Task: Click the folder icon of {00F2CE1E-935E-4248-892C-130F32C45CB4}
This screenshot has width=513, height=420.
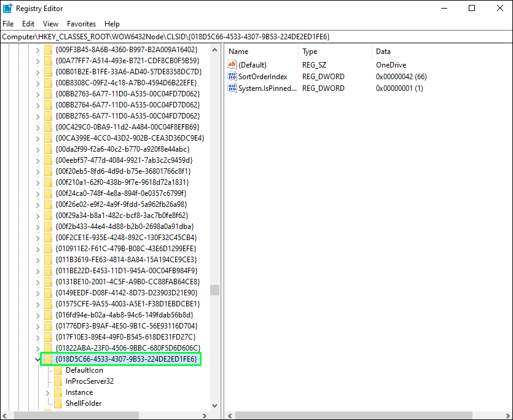Action: (48, 238)
